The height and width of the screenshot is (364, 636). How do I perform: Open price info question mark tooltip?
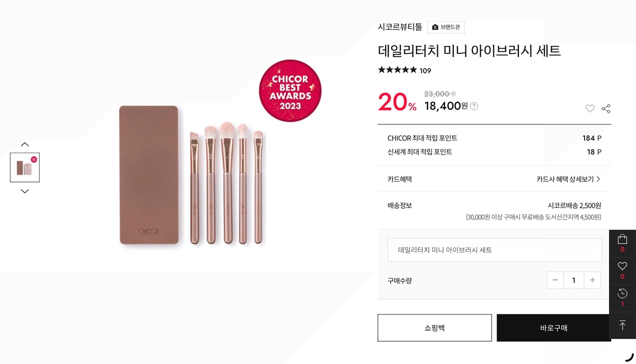click(x=474, y=106)
